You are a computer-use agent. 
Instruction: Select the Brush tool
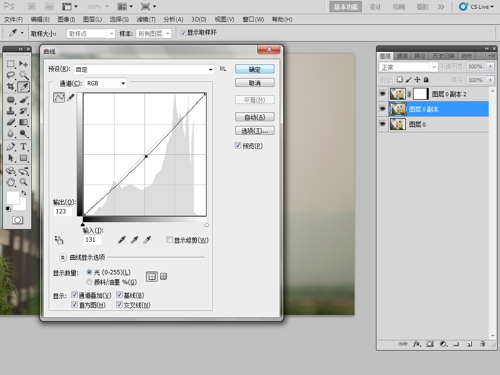pos(23,100)
